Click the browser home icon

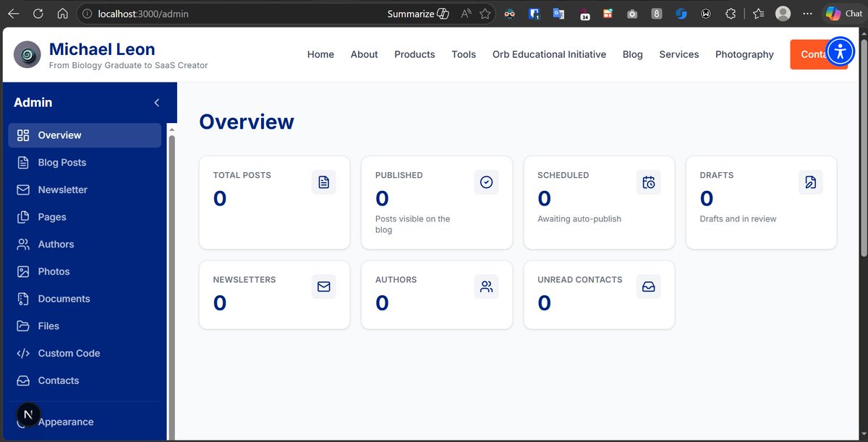pyautogui.click(x=63, y=13)
